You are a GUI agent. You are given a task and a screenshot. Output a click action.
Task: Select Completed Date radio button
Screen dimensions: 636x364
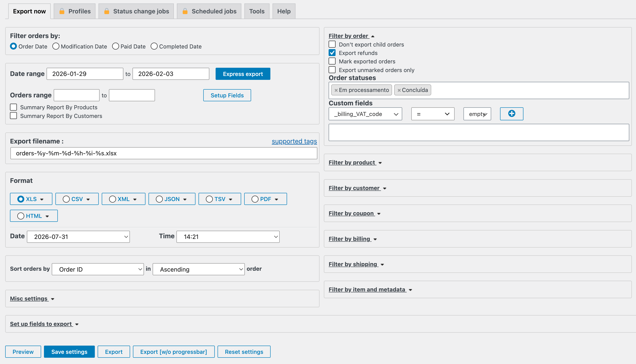[154, 46]
